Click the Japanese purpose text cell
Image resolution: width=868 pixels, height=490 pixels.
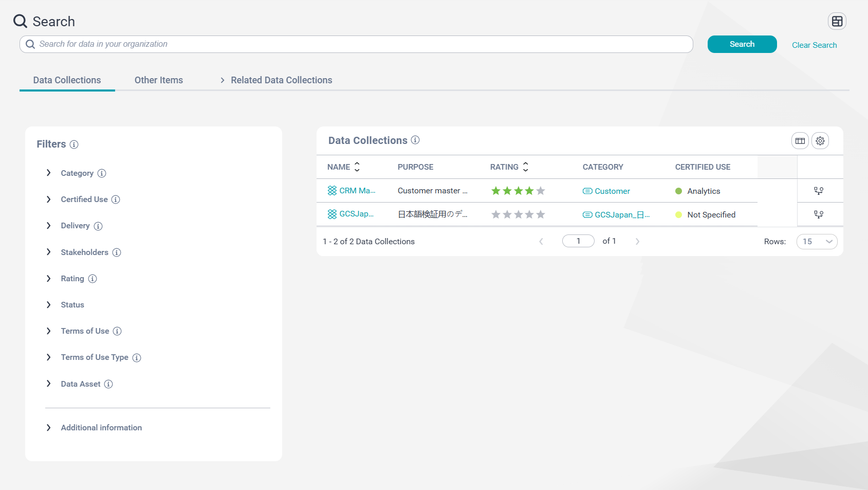click(x=432, y=214)
